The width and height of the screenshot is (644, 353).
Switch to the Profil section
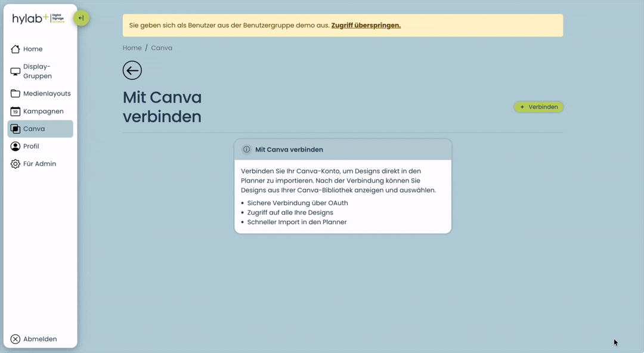pos(32,146)
